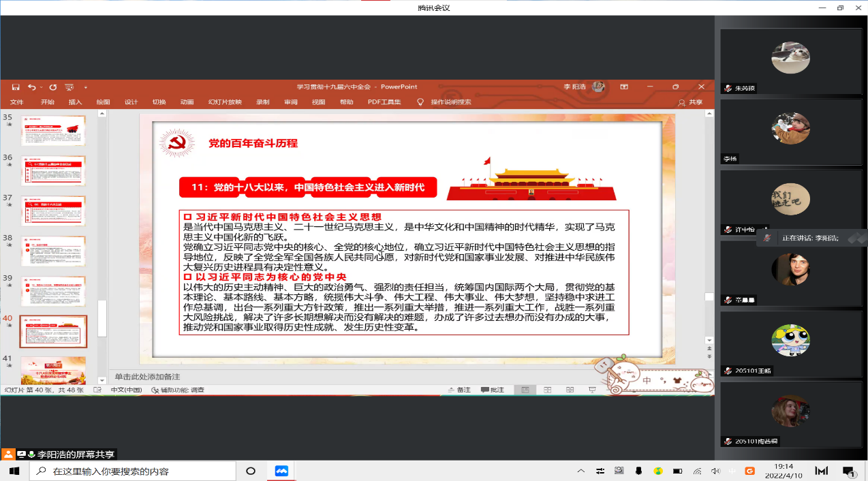Image resolution: width=868 pixels, height=481 pixels.
Task: Click the 共享 share button
Action: tap(690, 102)
